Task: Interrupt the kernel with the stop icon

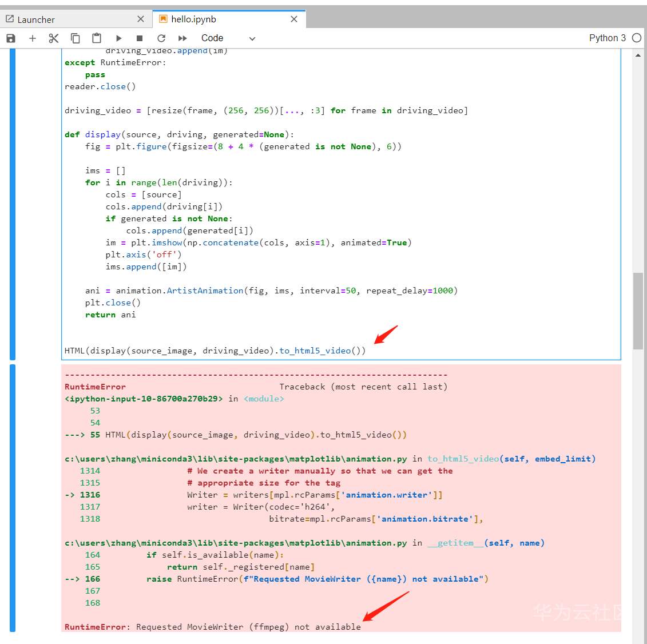Action: coord(140,38)
